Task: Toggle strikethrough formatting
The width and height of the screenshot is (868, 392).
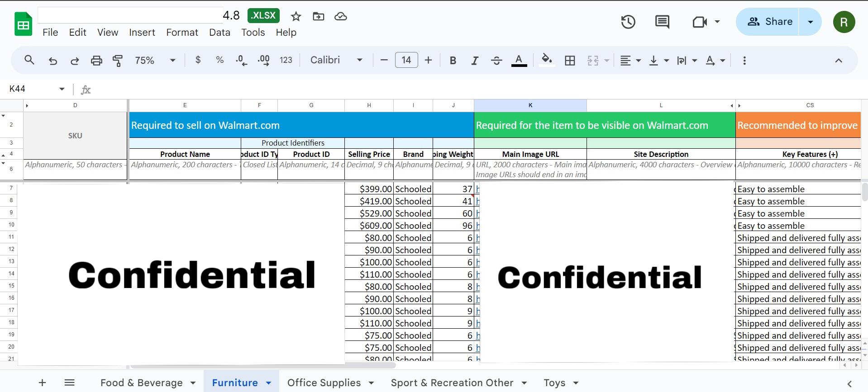Action: coord(496,61)
